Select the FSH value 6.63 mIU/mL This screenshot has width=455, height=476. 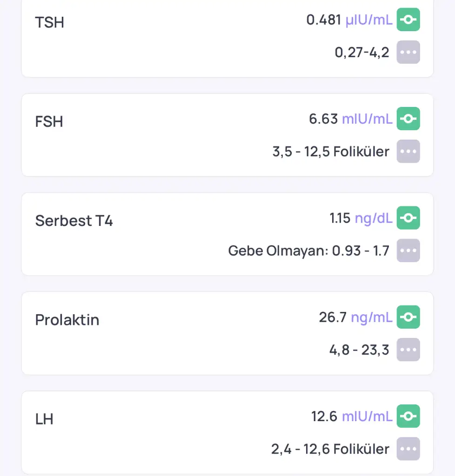coord(350,119)
